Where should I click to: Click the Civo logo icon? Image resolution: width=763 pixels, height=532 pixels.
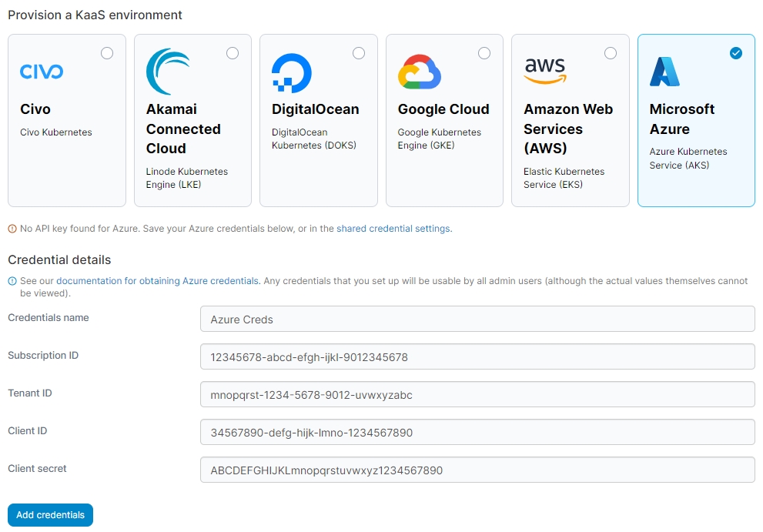click(42, 72)
